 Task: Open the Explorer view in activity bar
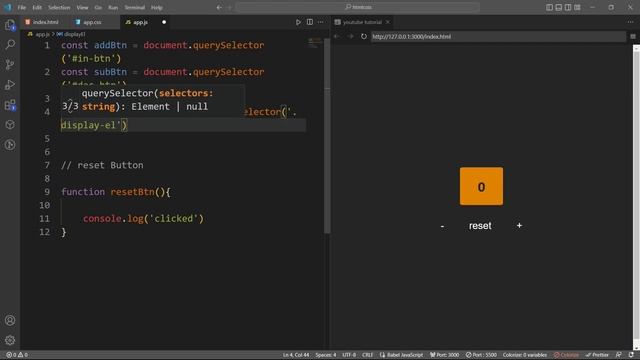(10, 25)
